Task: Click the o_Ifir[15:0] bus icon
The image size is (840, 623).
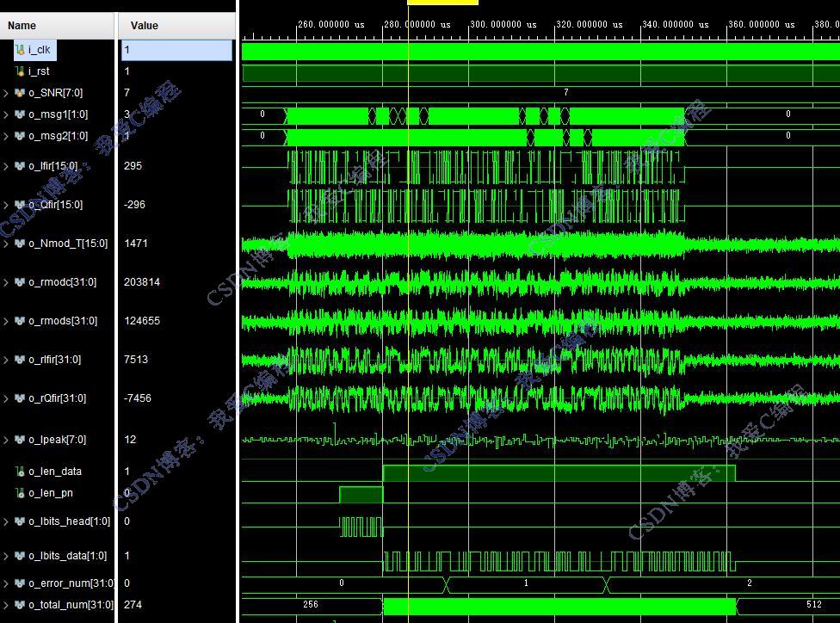Action: click(x=20, y=166)
